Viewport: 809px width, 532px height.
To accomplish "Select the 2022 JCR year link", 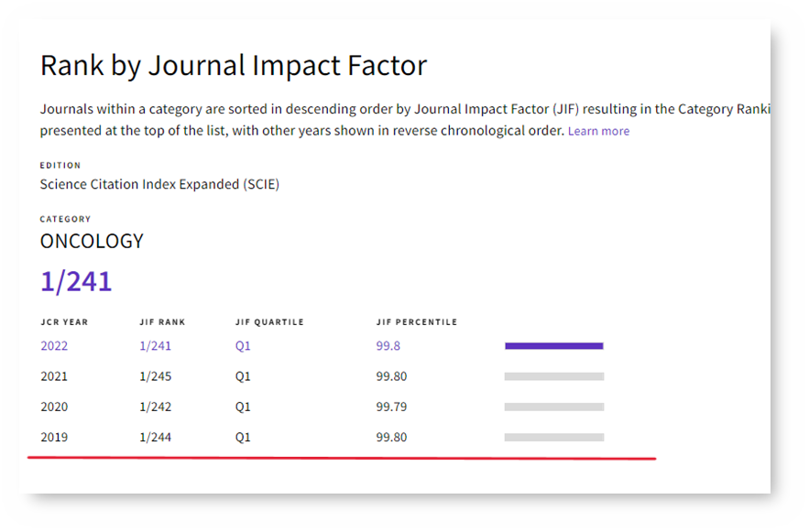I will (53, 346).
